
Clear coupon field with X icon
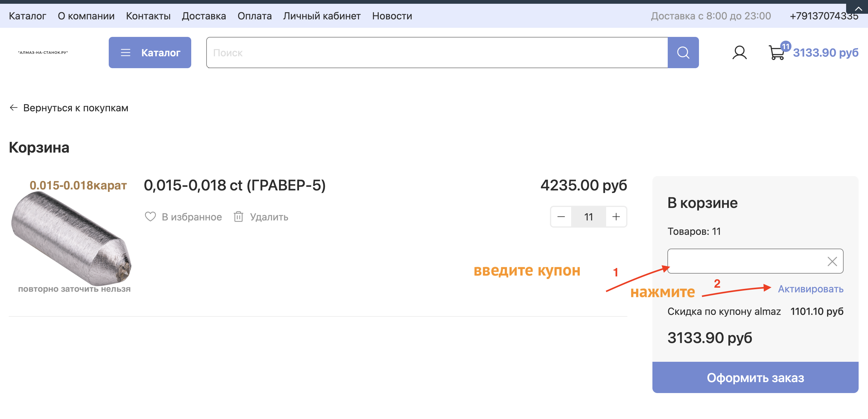pos(832,261)
